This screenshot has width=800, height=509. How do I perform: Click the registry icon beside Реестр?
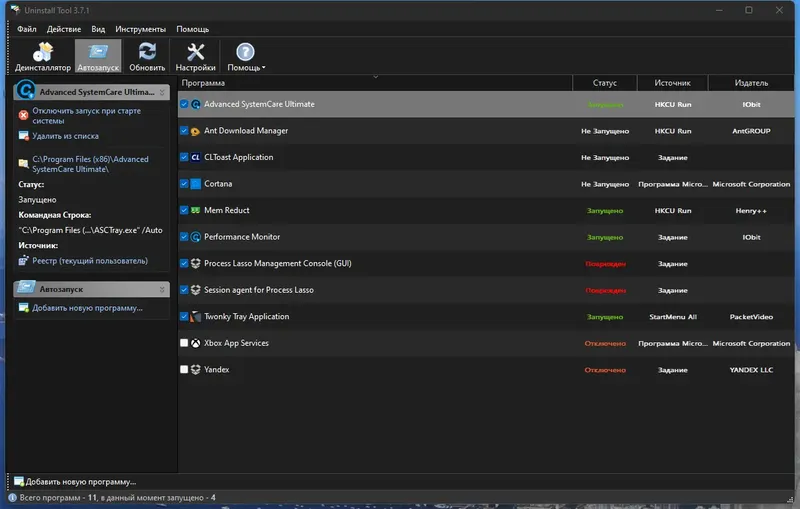(x=23, y=261)
